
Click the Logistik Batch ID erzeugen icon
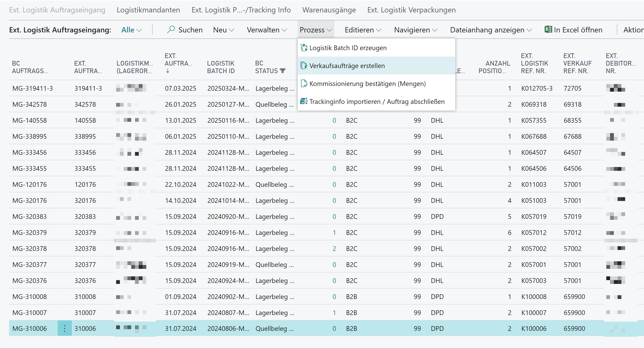tap(304, 48)
